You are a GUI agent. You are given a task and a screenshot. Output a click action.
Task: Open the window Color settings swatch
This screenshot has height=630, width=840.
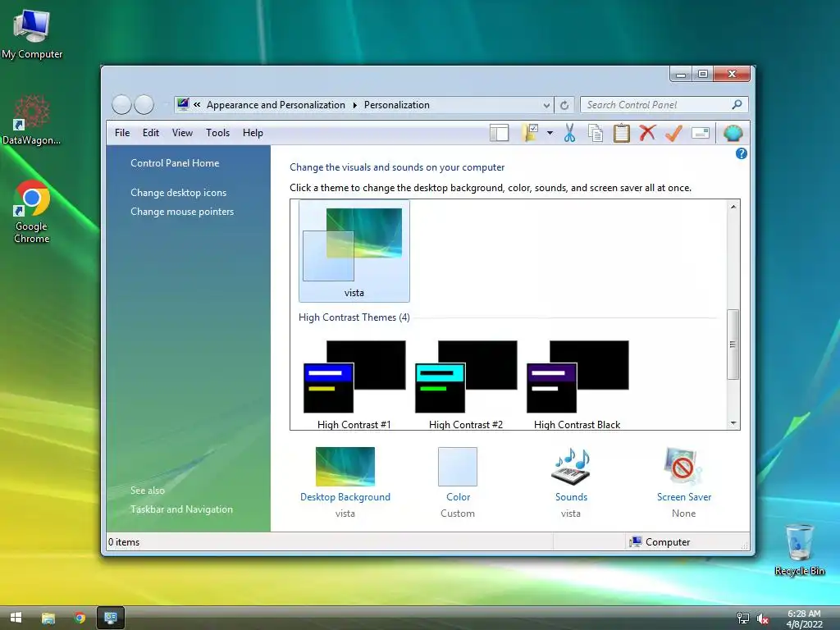click(458, 467)
